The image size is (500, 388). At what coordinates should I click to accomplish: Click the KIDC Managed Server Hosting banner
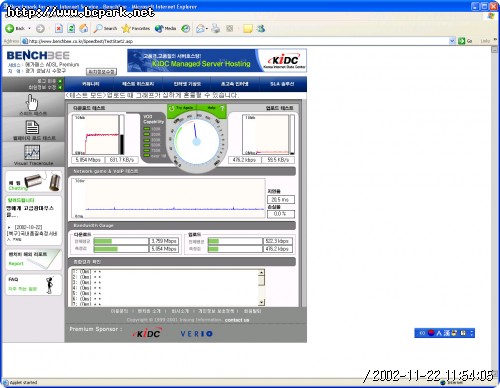point(217,60)
